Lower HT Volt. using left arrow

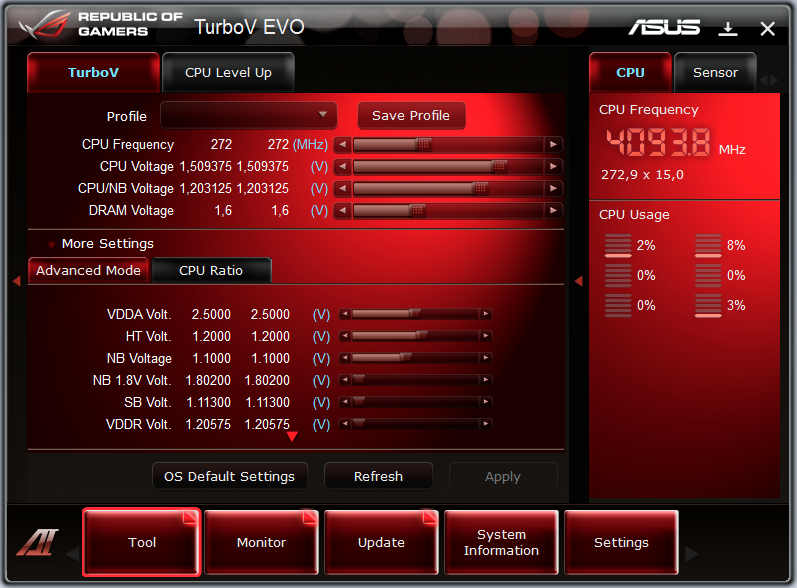tap(345, 336)
